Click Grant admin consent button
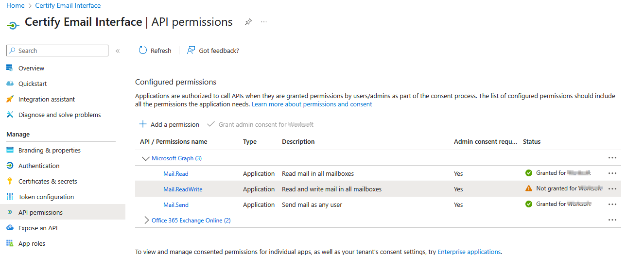The width and height of the screenshot is (644, 255). tap(260, 124)
